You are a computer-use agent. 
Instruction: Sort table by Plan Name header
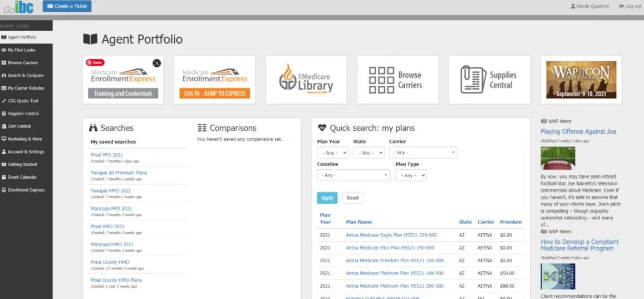tap(359, 222)
